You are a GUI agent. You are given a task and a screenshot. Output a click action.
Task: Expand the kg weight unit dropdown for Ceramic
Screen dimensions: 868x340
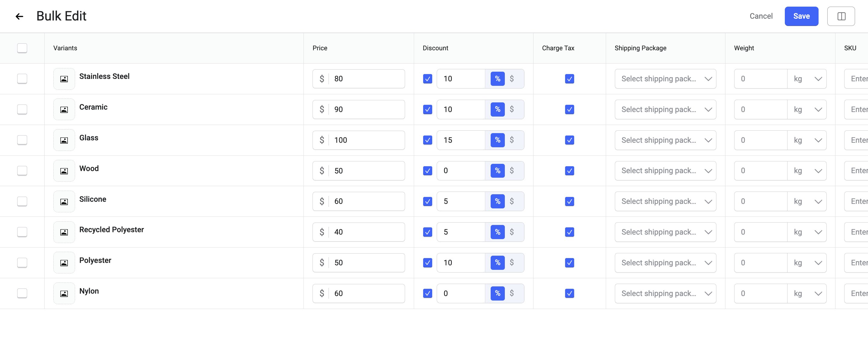click(807, 109)
